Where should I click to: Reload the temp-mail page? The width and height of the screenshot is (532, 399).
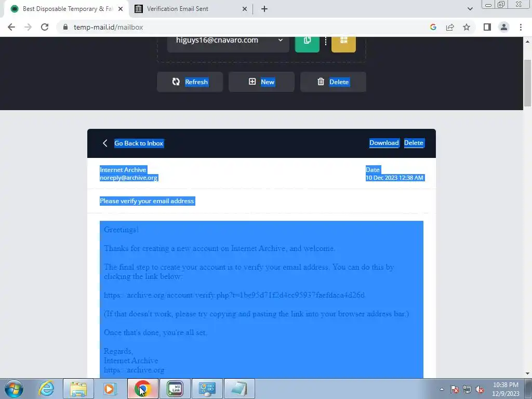point(45,27)
